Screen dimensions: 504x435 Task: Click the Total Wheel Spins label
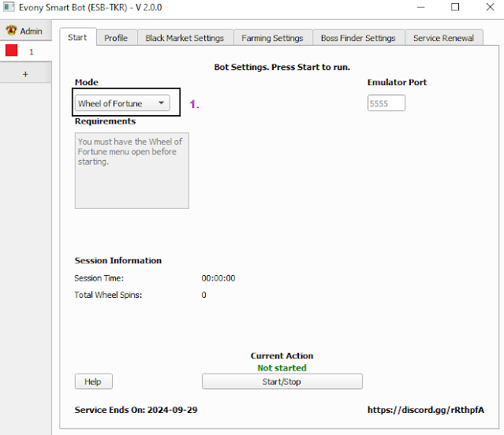[x=108, y=295]
